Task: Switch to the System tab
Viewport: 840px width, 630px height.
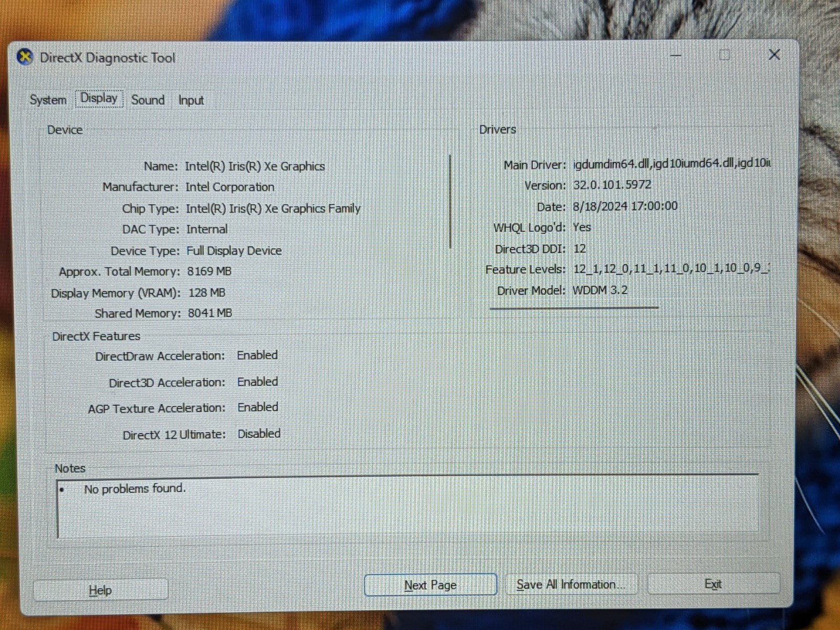Action: point(48,100)
